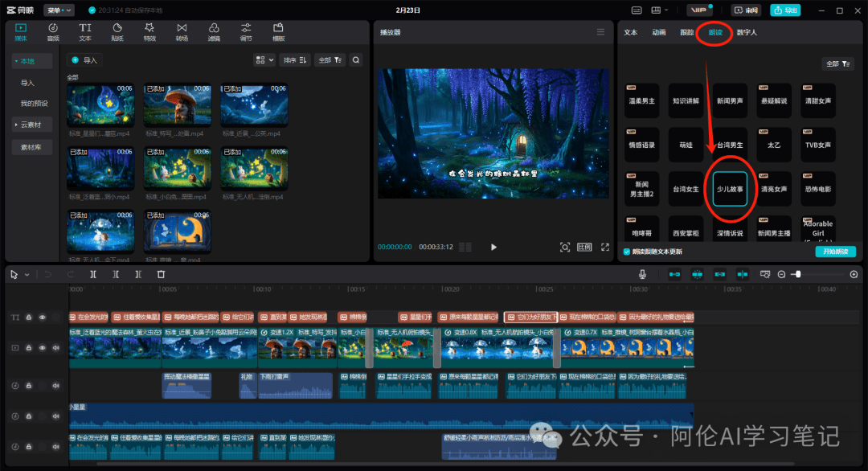Screen dimensions: 868x471
Task: Collapse the 本地 local tree item
Action: 32,61
